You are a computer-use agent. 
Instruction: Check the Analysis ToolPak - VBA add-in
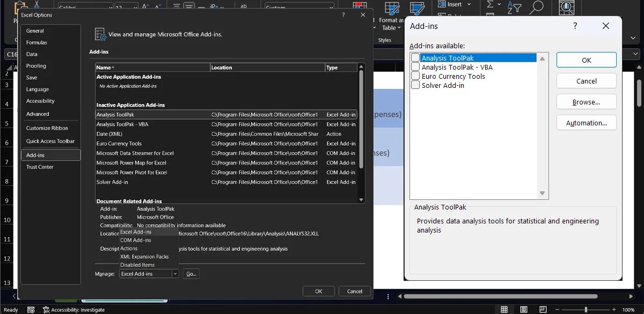414,67
